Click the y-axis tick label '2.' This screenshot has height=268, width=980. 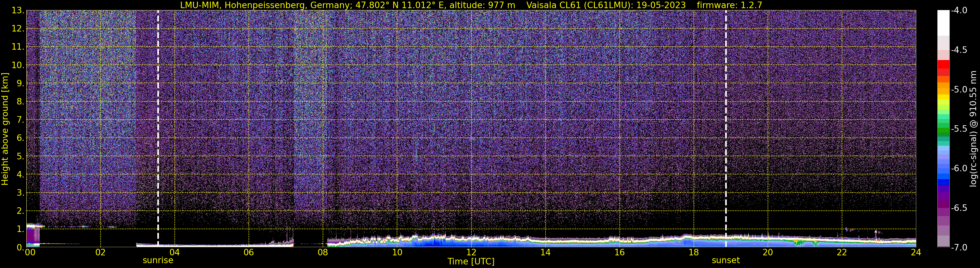pyautogui.click(x=20, y=211)
